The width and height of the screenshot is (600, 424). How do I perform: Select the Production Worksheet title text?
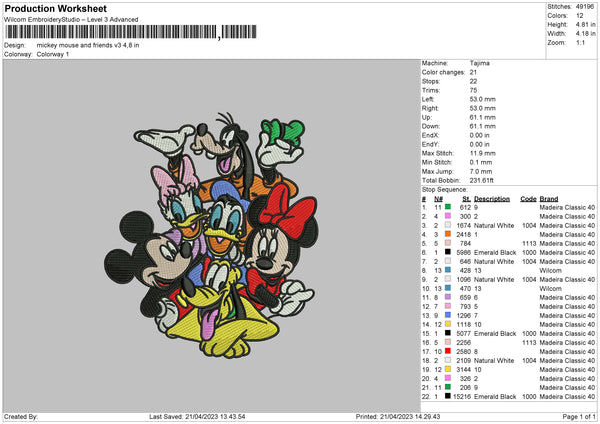tap(55, 8)
